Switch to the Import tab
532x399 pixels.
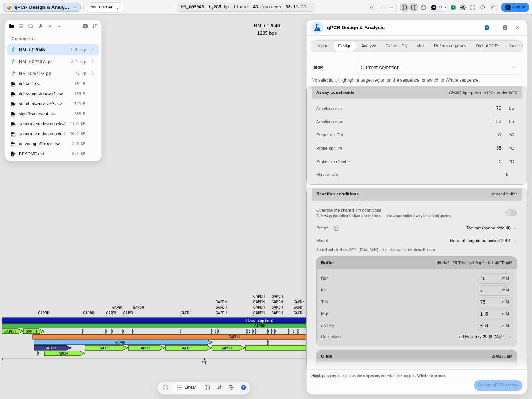(323, 46)
